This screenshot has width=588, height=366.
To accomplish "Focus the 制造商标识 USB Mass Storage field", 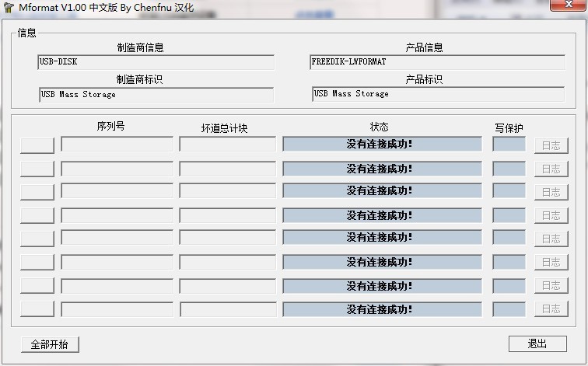I will [x=156, y=95].
